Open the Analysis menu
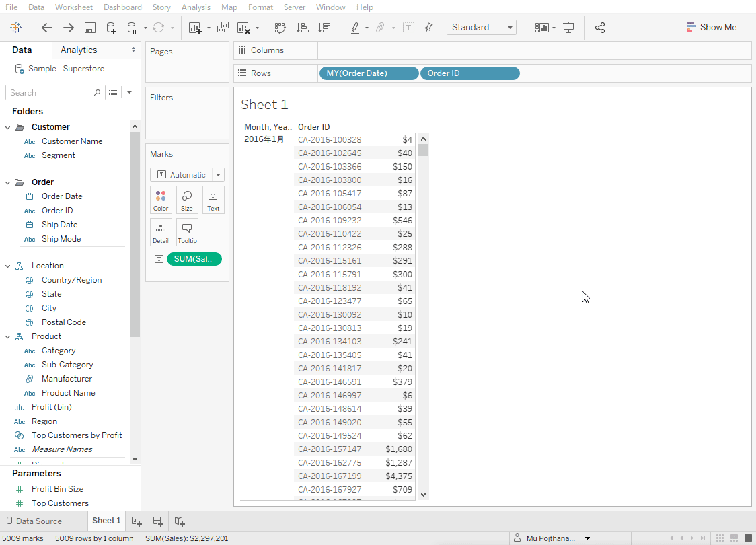The width and height of the screenshot is (756, 545). 196,7
